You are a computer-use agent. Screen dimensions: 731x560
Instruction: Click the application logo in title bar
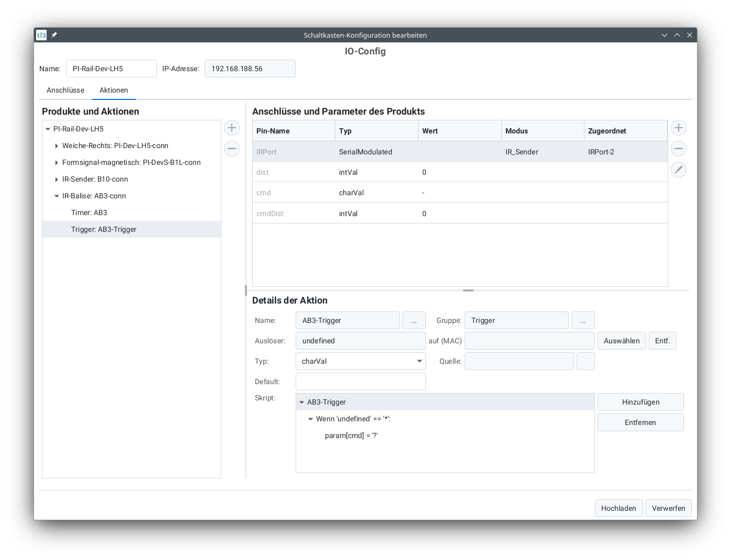point(41,35)
